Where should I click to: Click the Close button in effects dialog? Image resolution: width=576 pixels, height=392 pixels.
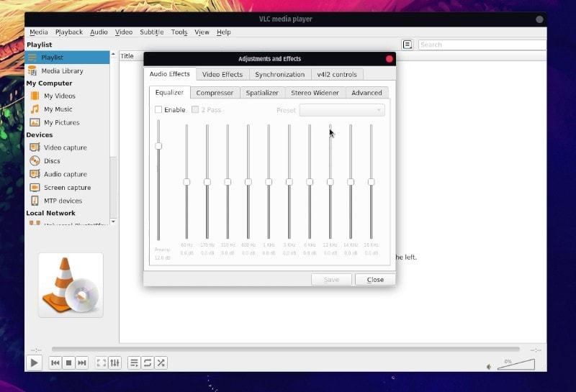click(x=375, y=280)
